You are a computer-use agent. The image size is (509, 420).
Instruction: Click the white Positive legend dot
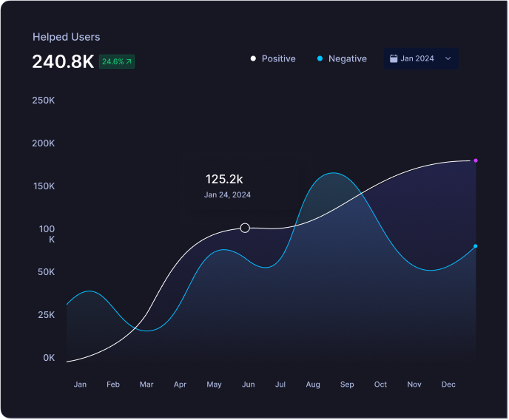pos(253,58)
